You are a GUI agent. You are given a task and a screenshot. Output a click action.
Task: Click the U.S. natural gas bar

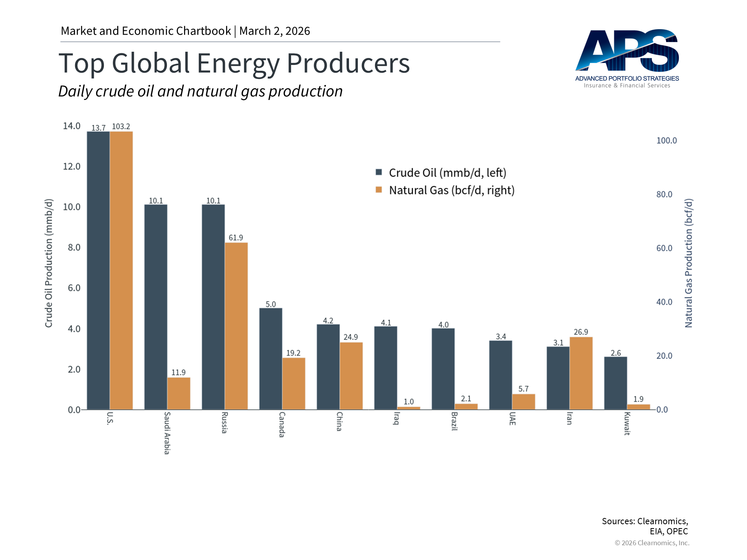121,270
